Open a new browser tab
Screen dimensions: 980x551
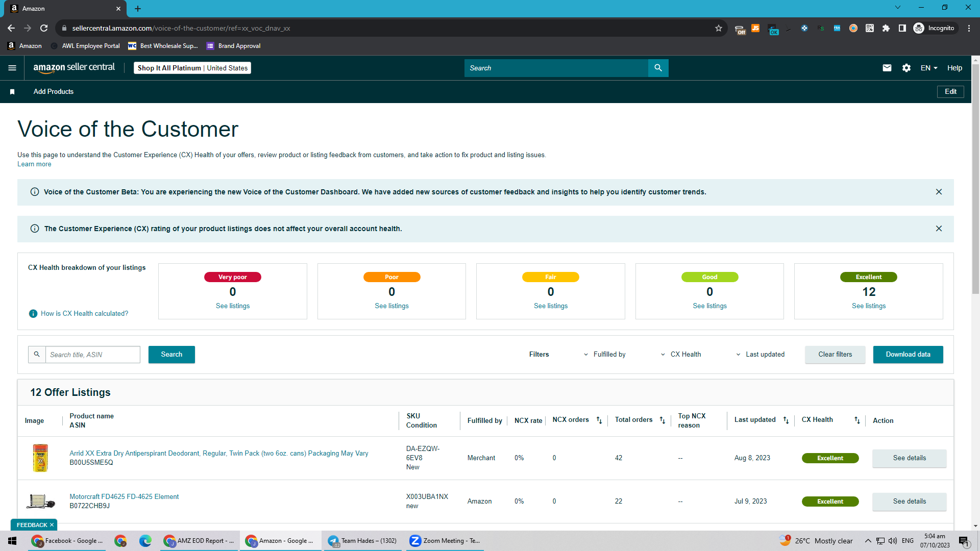138,9
